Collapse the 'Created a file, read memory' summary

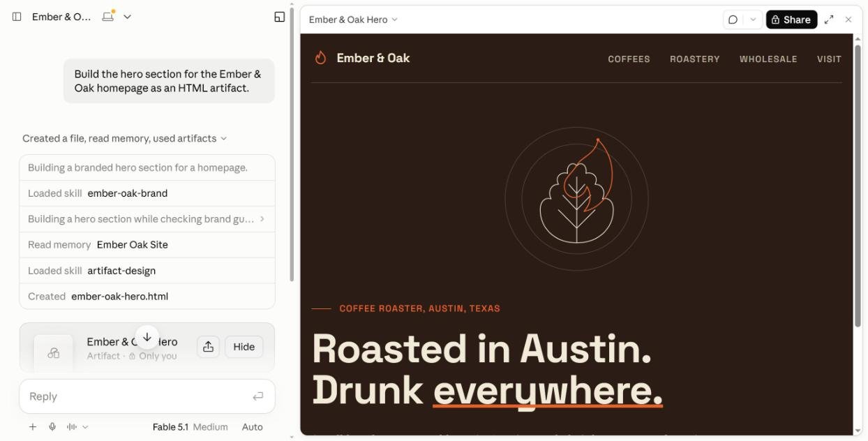point(124,138)
